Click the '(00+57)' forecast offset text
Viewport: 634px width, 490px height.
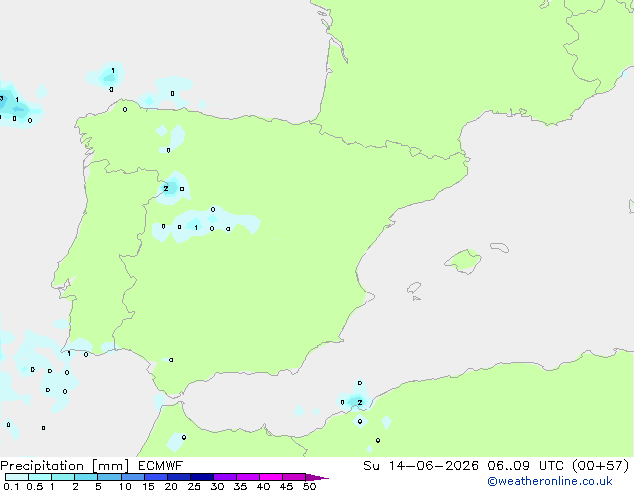click(601, 466)
